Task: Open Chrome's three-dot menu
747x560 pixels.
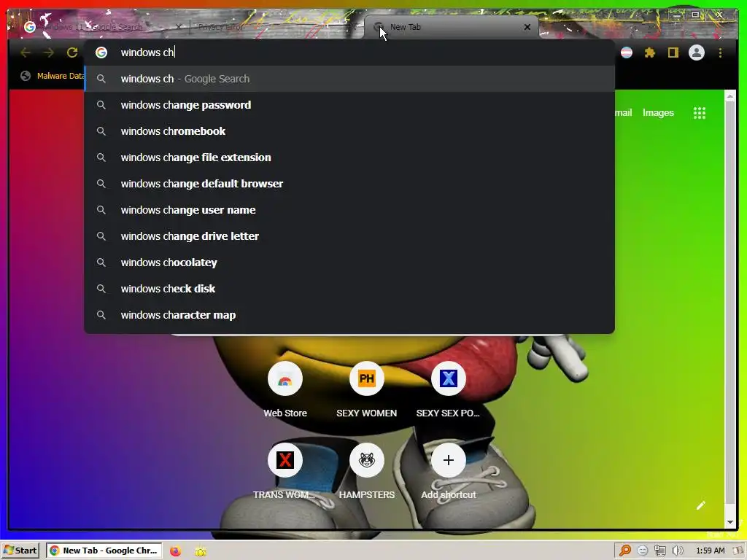Action: (x=720, y=52)
